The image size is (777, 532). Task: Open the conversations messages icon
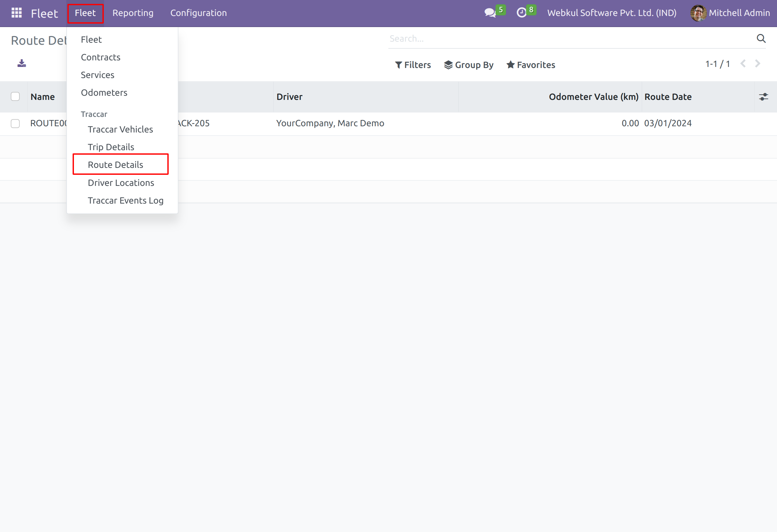tap(490, 13)
